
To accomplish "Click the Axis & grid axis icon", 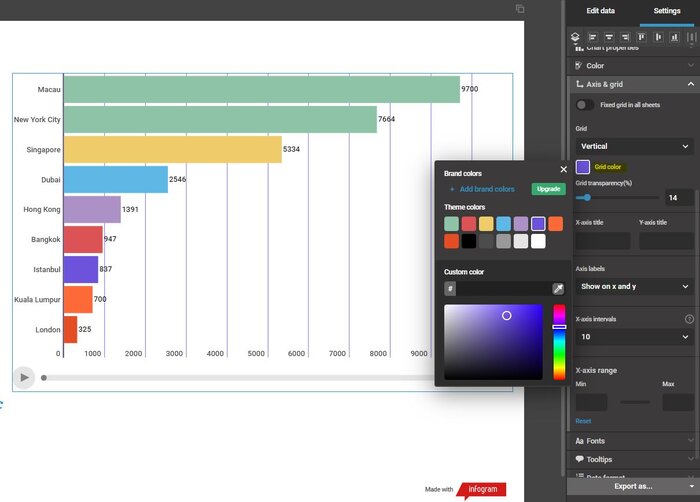I will pyautogui.click(x=579, y=84).
